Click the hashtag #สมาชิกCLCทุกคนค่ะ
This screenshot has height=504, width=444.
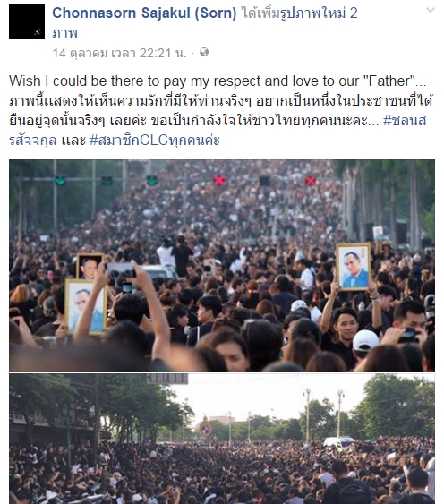pos(155,141)
